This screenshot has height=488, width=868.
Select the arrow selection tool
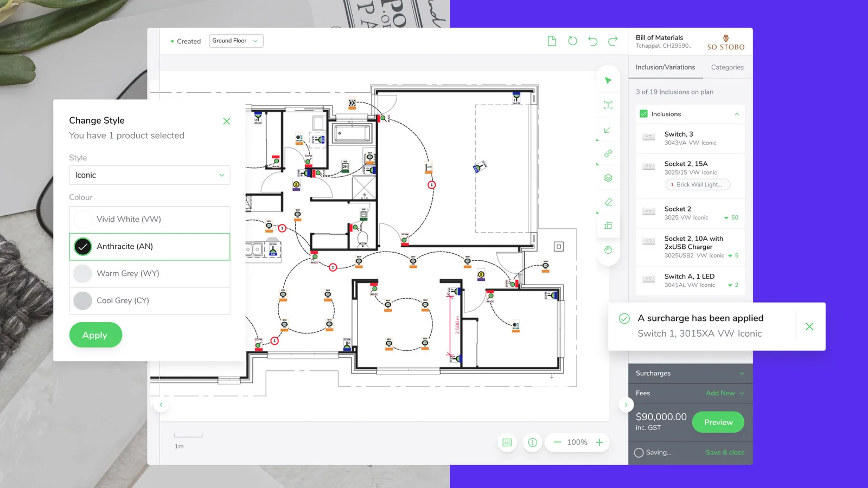pyautogui.click(x=608, y=80)
